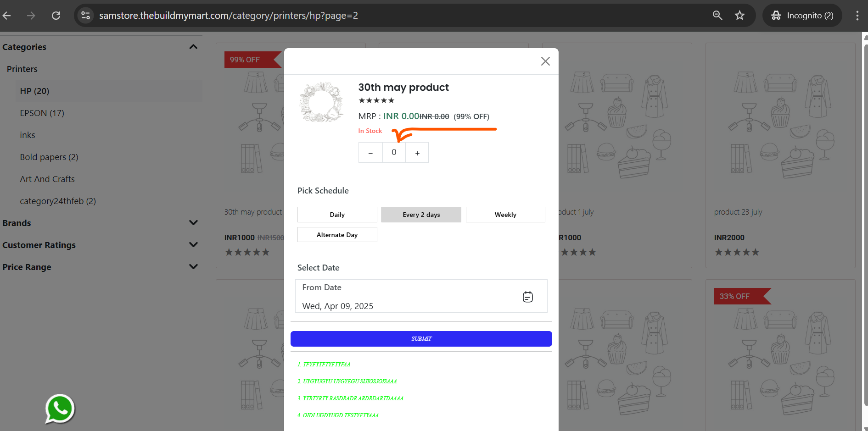Decrease product quantity with minus button

pyautogui.click(x=370, y=153)
